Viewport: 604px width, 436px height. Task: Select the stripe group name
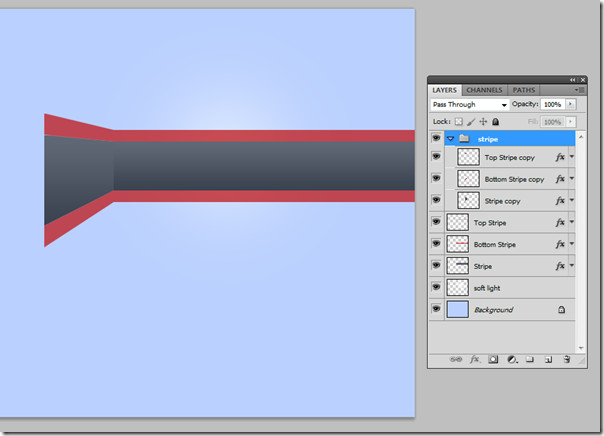(x=488, y=139)
